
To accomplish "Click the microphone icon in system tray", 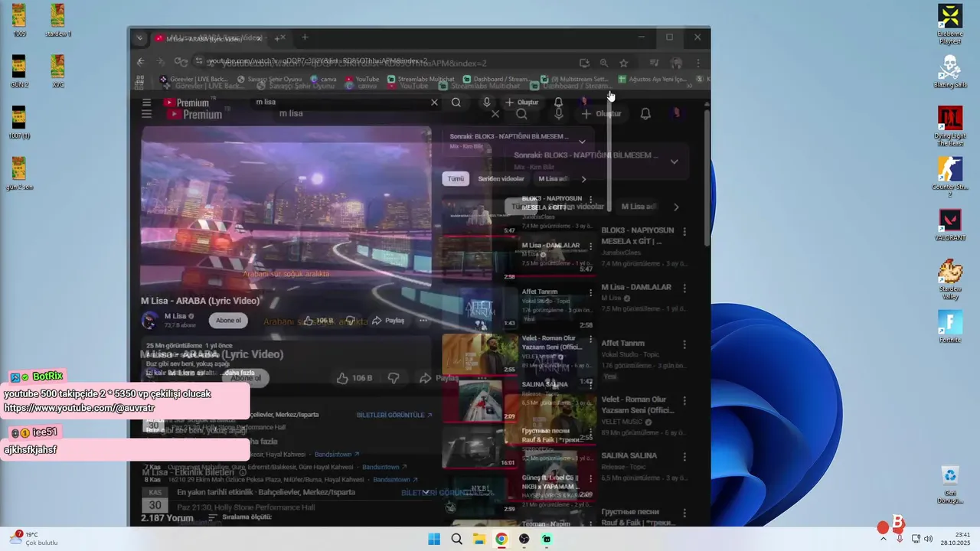I will 899,539.
